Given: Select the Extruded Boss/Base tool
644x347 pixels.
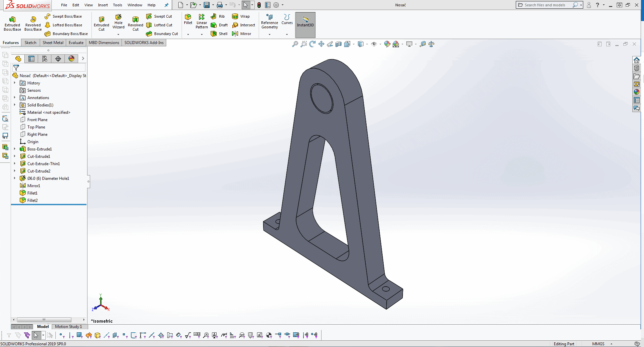Looking at the screenshot, I should (12, 23).
